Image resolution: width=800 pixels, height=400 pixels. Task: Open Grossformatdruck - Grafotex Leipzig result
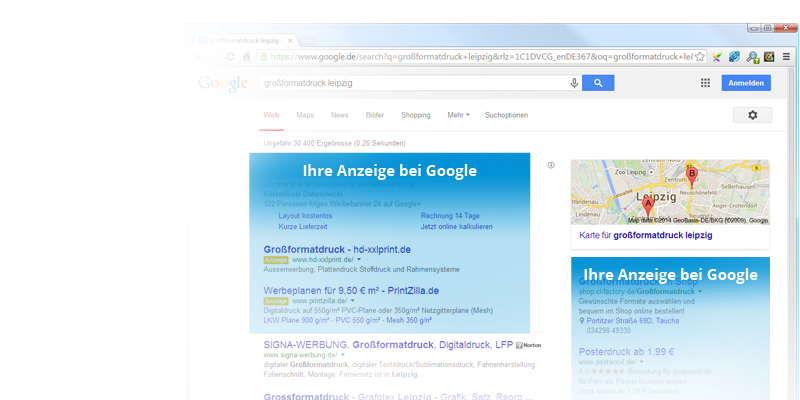tap(398, 396)
